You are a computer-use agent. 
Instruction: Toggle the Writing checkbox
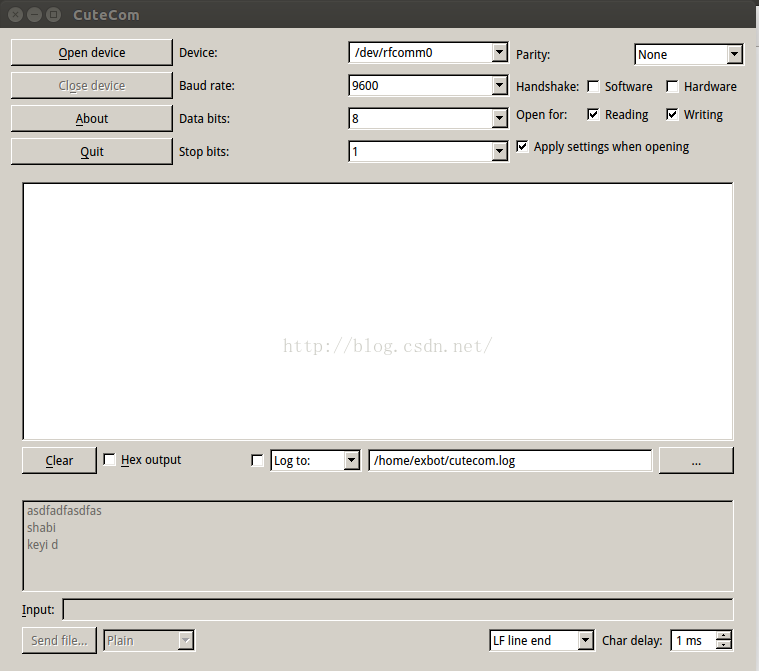click(672, 114)
